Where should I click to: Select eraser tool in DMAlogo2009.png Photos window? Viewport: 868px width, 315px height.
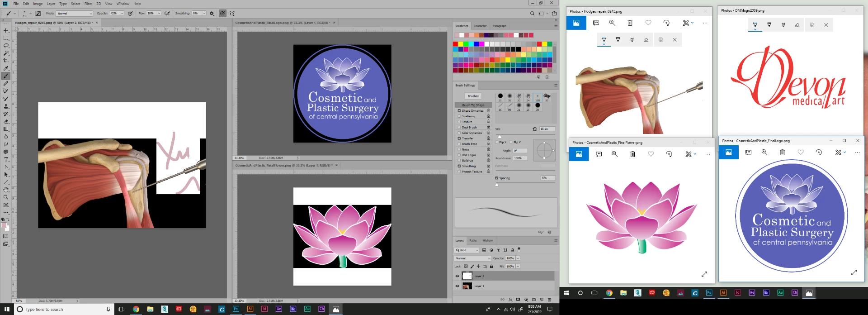tap(797, 25)
